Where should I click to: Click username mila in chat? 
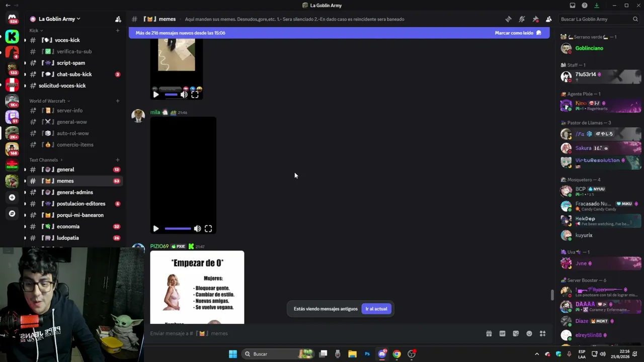coord(155,112)
